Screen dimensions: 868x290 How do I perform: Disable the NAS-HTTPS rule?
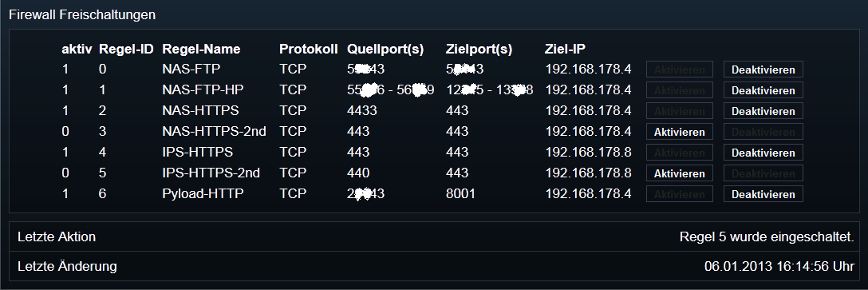tap(763, 111)
